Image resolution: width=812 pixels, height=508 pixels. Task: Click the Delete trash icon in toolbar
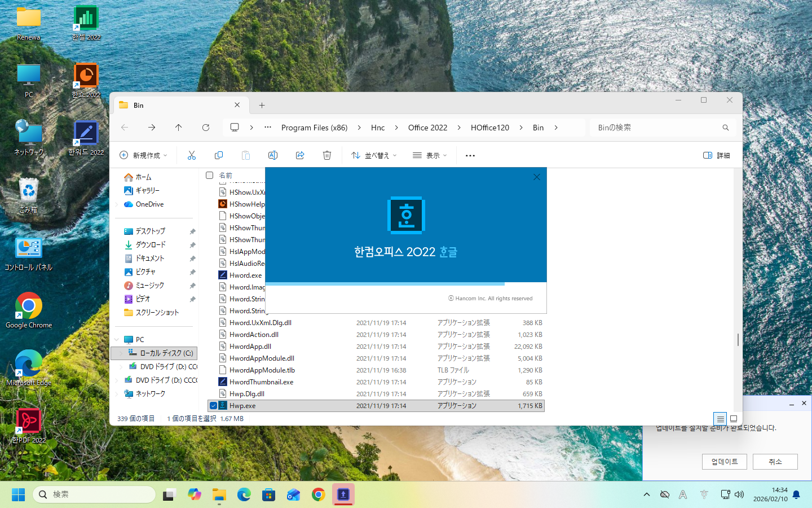327,155
